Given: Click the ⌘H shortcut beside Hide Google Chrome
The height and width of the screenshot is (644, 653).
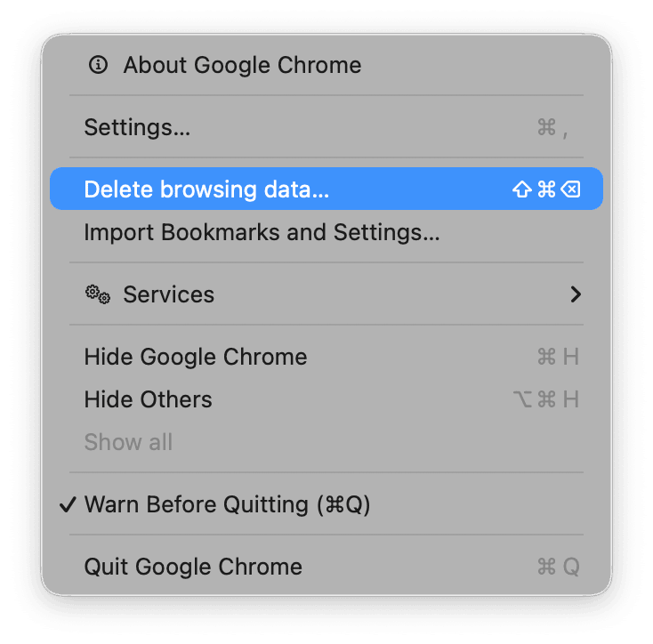Looking at the screenshot, I should click(x=558, y=357).
